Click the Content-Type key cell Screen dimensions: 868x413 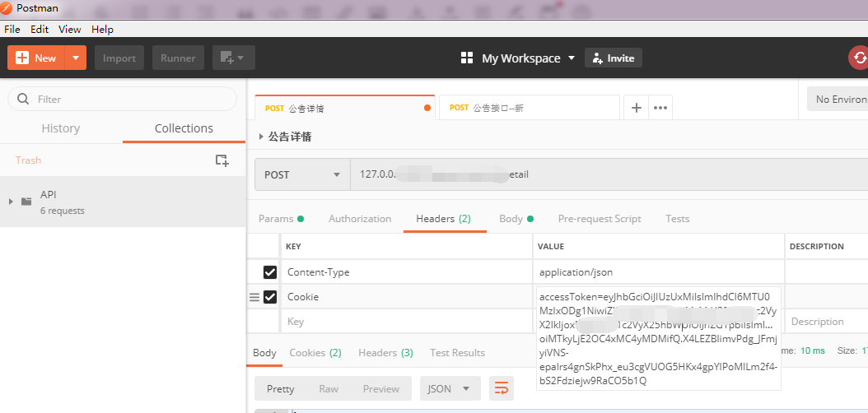pos(406,272)
